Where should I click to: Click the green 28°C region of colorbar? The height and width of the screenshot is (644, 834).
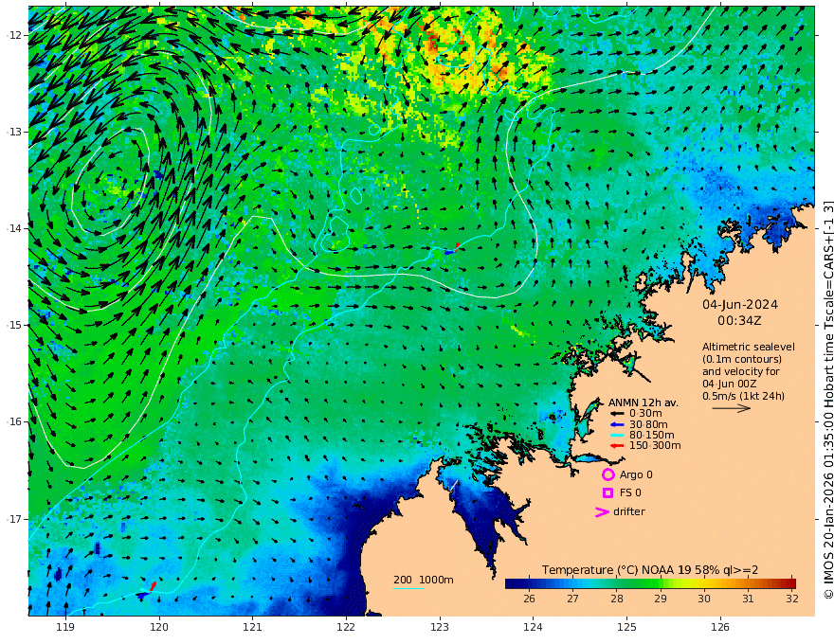616,584
